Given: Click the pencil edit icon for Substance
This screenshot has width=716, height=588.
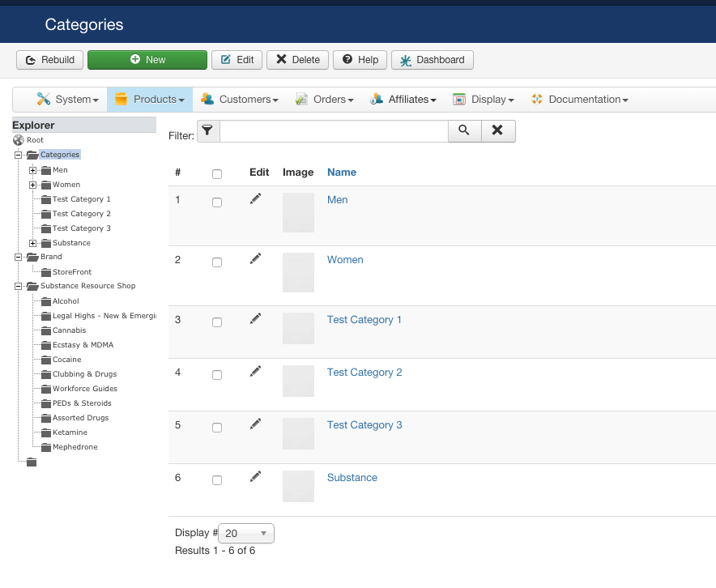Looking at the screenshot, I should tap(256, 476).
